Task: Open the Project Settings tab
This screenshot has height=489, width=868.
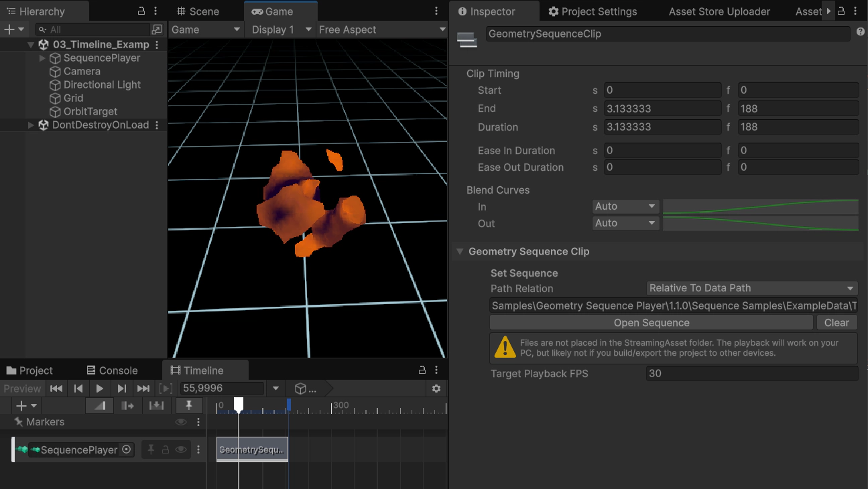Action: click(x=593, y=11)
